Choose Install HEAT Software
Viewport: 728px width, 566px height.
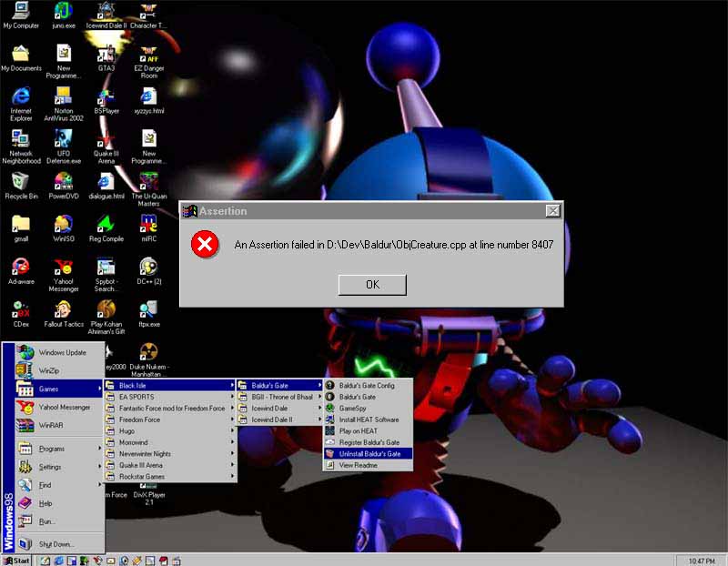(368, 419)
